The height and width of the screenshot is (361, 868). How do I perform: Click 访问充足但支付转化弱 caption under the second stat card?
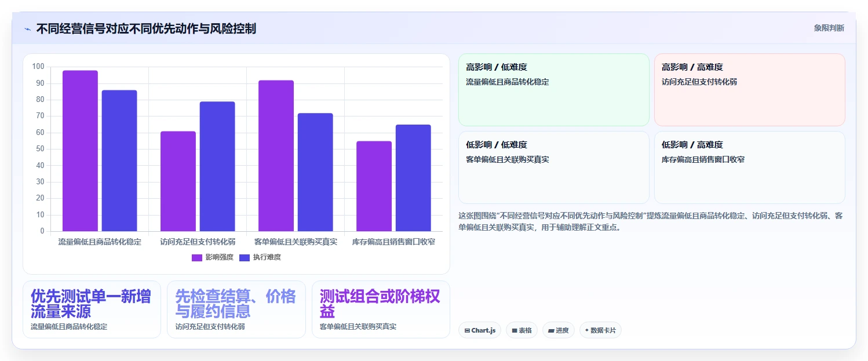tap(210, 327)
